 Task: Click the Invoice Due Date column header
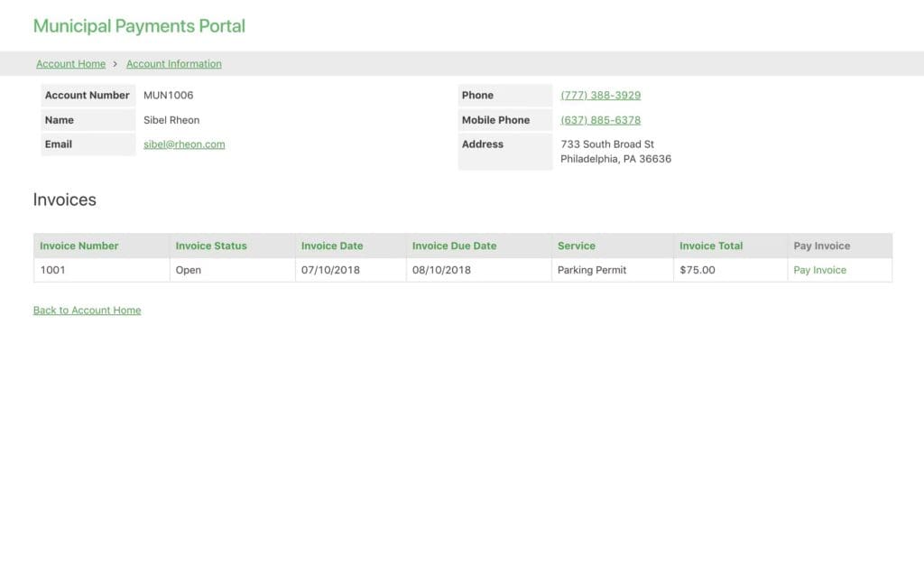click(x=454, y=246)
